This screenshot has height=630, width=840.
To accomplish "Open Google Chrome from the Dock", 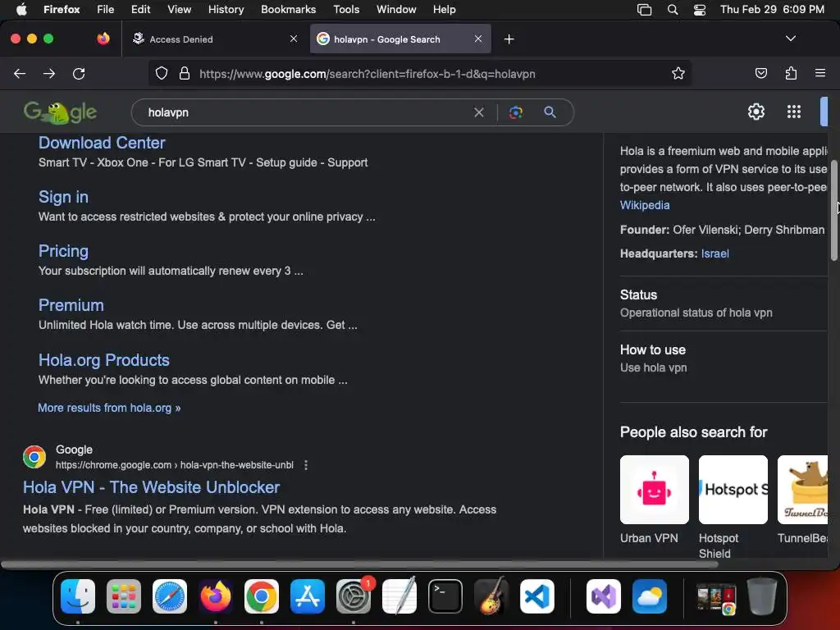I will click(262, 596).
